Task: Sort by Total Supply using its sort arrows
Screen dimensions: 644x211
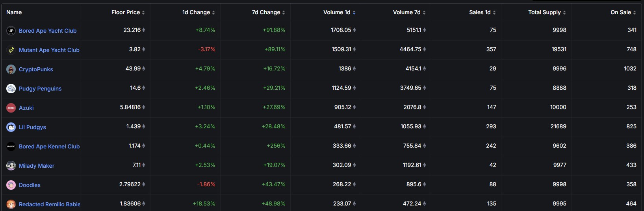Action: pos(564,13)
